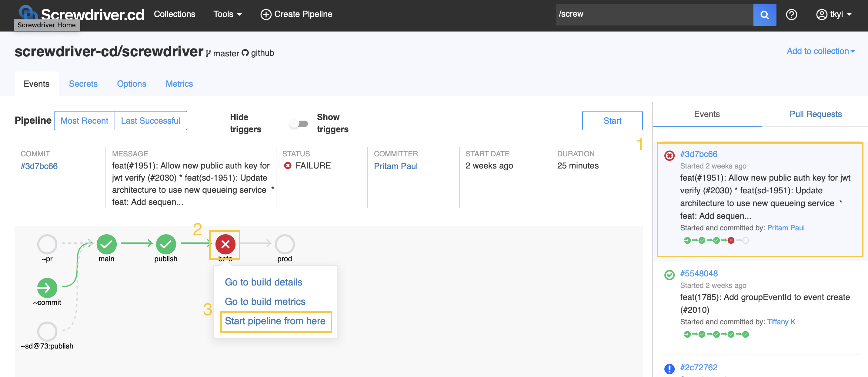Switch to the Metrics tab

click(x=179, y=84)
